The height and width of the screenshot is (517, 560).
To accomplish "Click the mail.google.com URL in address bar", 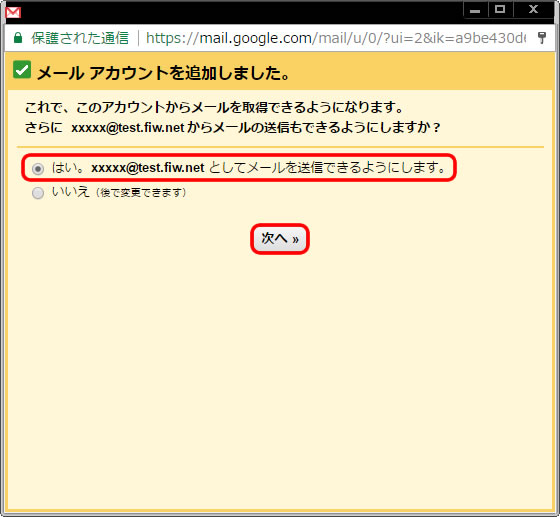I will [x=336, y=38].
